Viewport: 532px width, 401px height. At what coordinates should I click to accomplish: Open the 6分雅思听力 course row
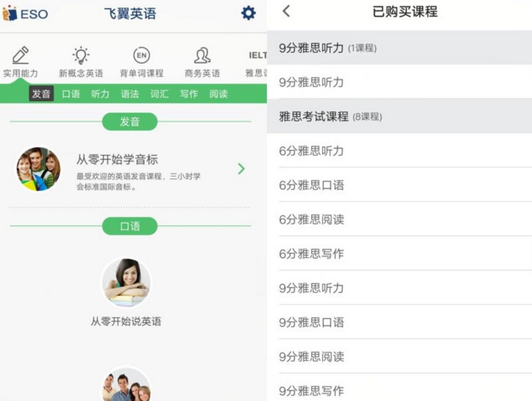pos(399,151)
